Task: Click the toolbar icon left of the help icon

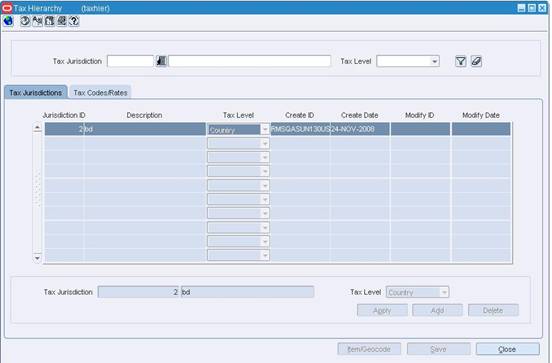Action: point(62,21)
